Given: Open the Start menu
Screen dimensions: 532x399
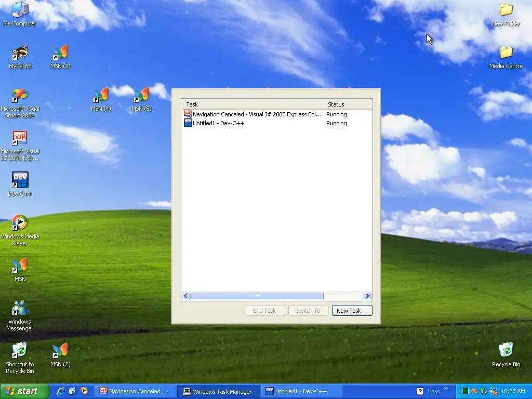Looking at the screenshot, I should [x=24, y=391].
